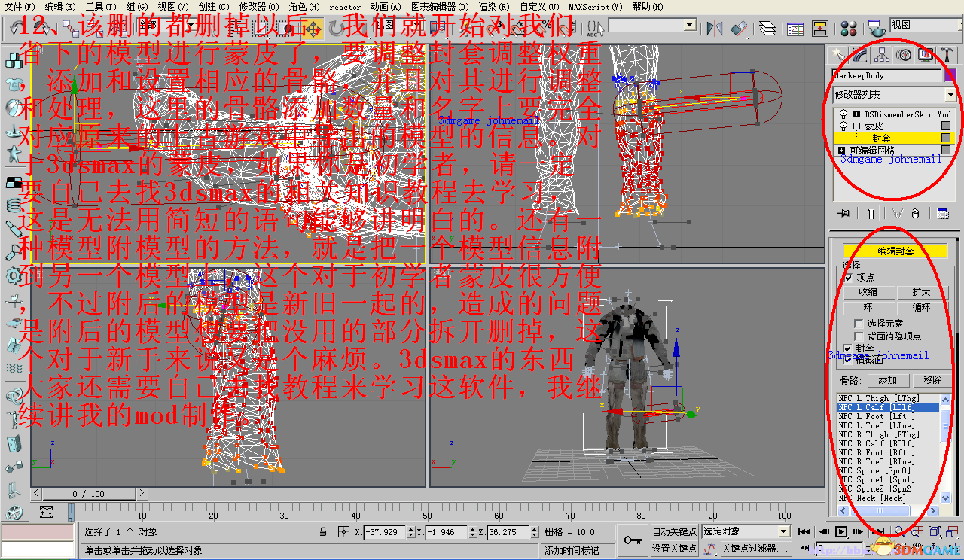This screenshot has height=560, width=964.
Task: Click the Zoom magnifier viewport icon
Action: (x=900, y=531)
